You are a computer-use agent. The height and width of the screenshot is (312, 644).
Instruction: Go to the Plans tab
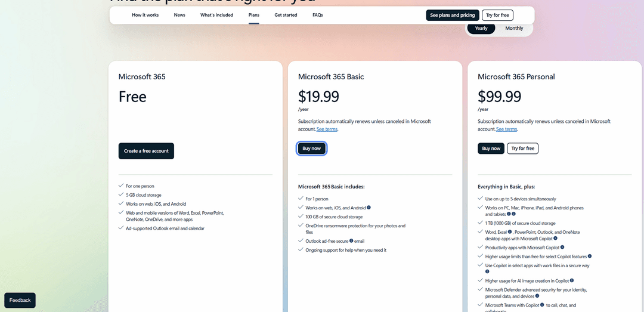[254, 15]
